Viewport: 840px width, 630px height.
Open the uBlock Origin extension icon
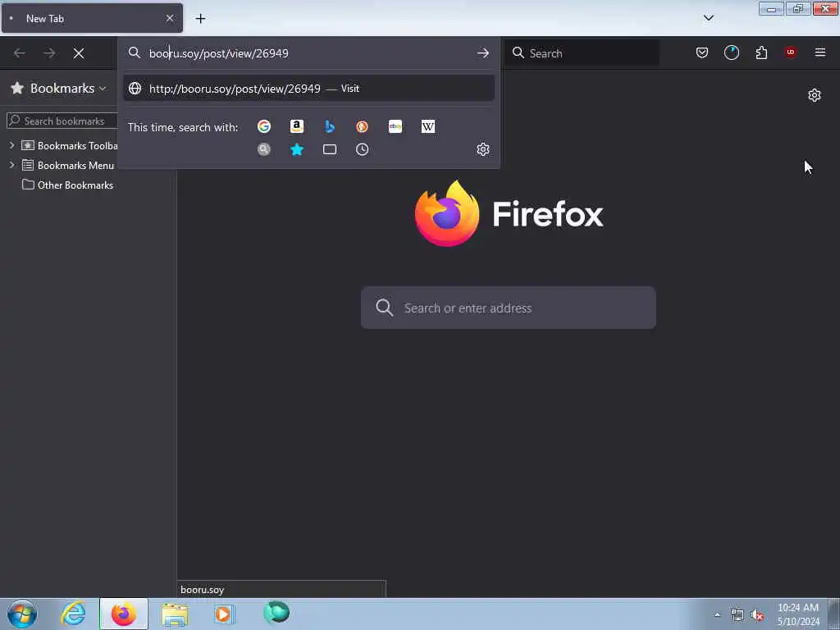tap(790, 52)
